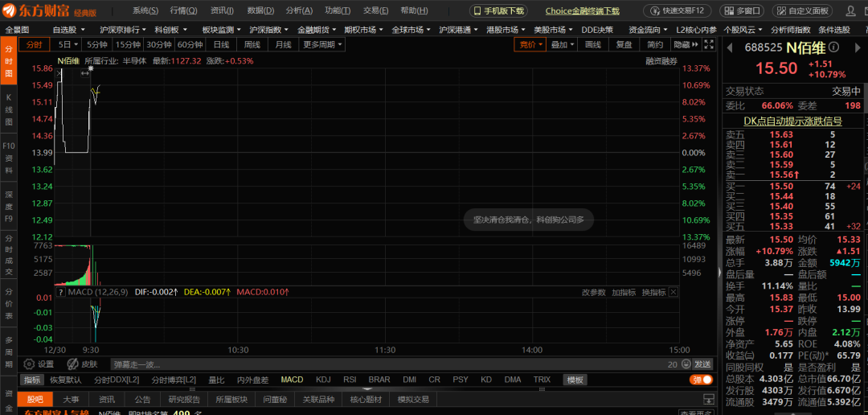Click the 换指标 change indicator button
The height and width of the screenshot is (415, 868).
click(x=653, y=292)
